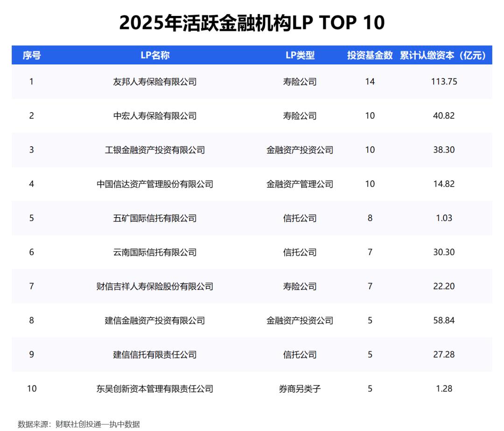Select 工银金融资产投资有限公司 name cell
This screenshot has width=504, height=431.
point(155,150)
